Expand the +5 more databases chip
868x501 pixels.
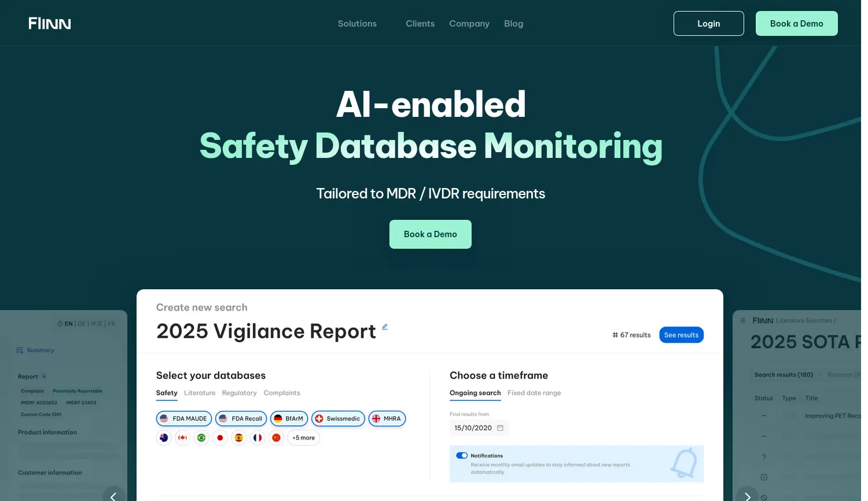coord(304,438)
